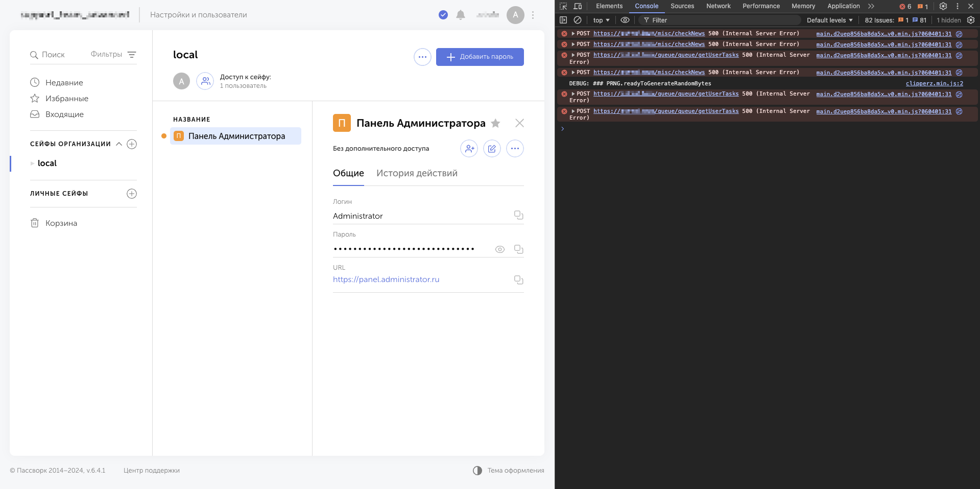Viewport: 980px width, 489px height.
Task: Click the Поиск search field
Action: coord(53,55)
